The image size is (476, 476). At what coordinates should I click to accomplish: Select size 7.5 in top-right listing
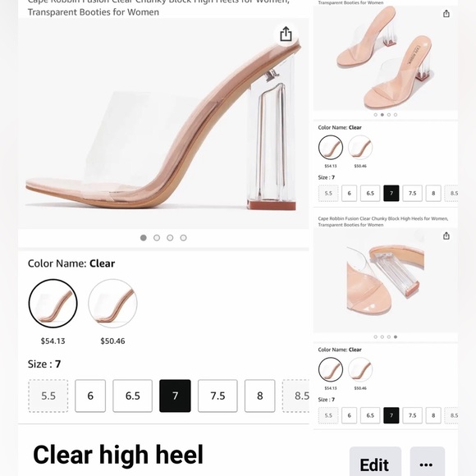412,193
